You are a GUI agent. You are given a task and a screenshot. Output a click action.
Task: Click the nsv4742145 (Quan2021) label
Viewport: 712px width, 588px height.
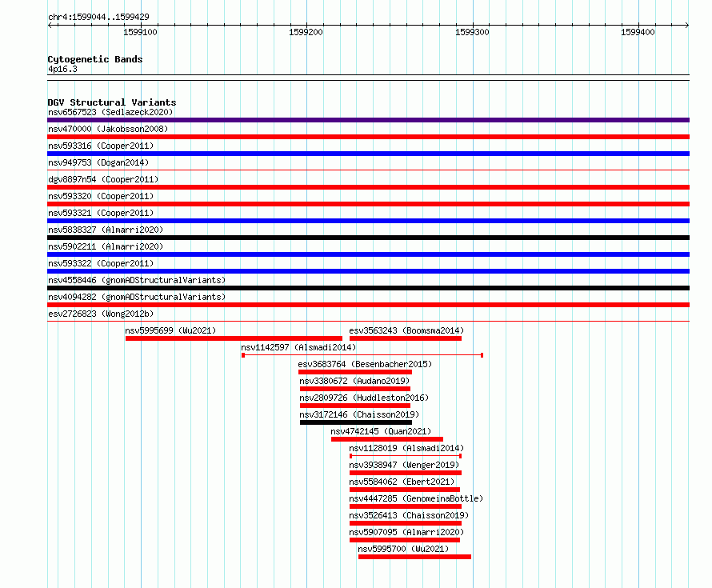tap(381, 431)
